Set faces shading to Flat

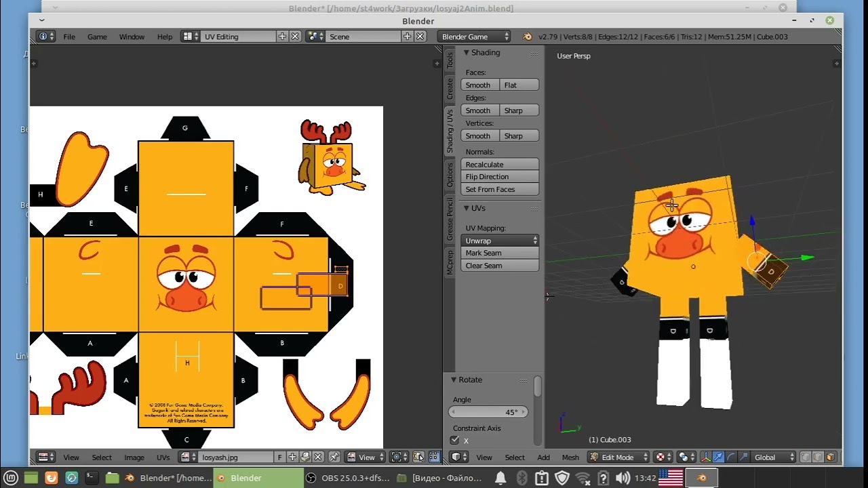pyautogui.click(x=519, y=85)
